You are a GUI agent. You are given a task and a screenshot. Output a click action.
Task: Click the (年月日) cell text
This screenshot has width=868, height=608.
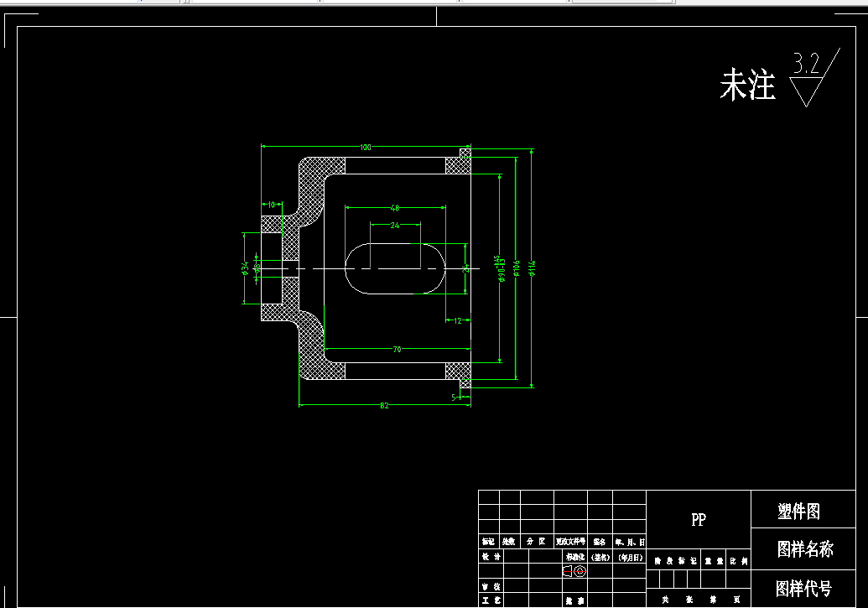631,558
